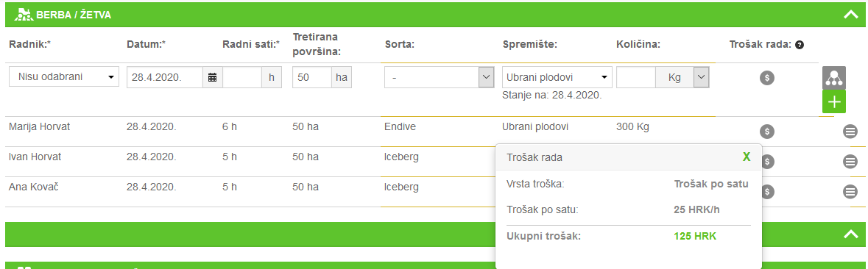Click the dollar cost icon in input row
This screenshot has height=269, width=868.
tap(766, 78)
